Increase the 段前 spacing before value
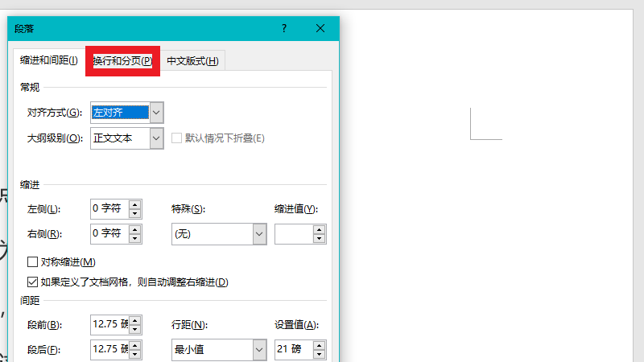Viewport: 644px width, 362px height. (135, 320)
